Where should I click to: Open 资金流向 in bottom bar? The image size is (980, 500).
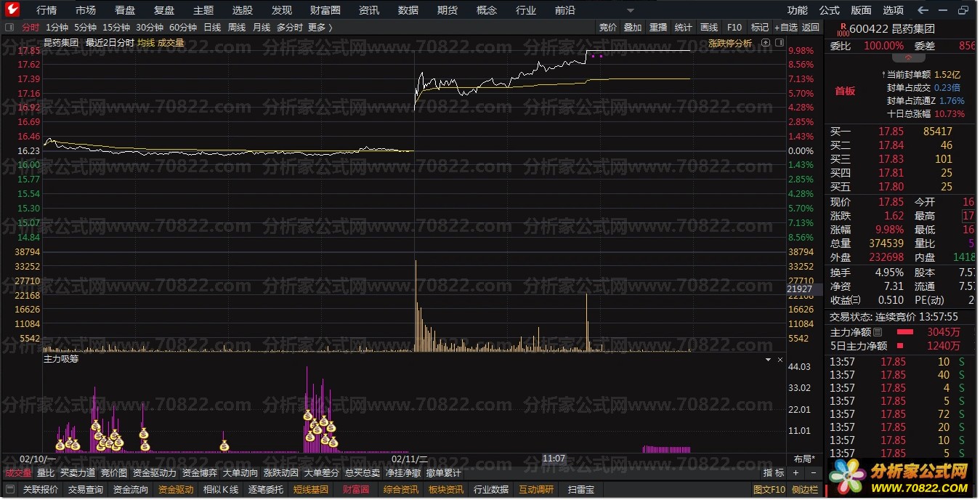(x=131, y=490)
